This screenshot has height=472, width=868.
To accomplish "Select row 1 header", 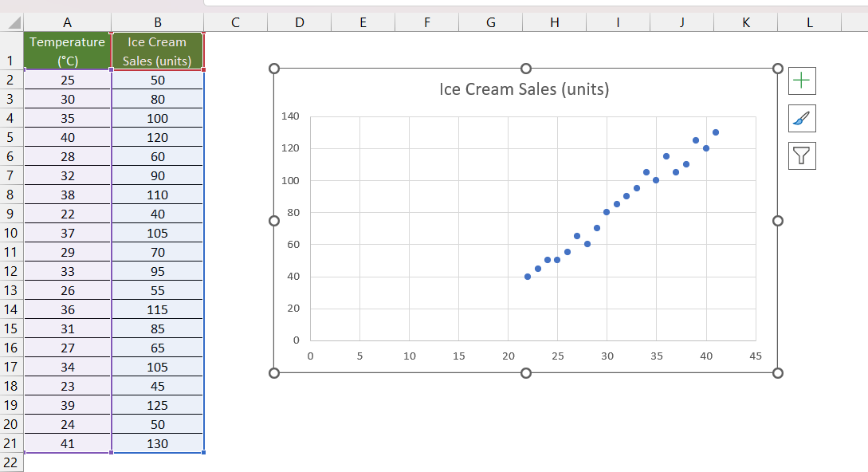I will (x=11, y=51).
